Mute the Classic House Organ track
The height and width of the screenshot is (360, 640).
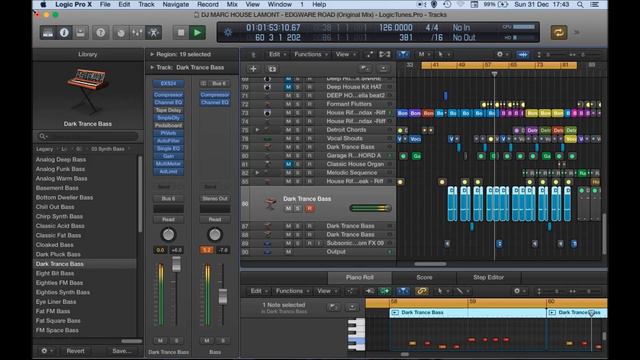288,164
